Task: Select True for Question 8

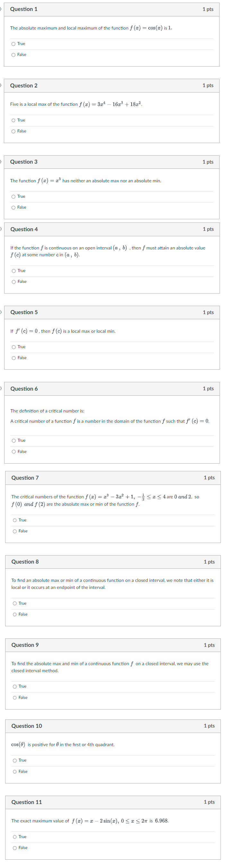Action: click(15, 603)
